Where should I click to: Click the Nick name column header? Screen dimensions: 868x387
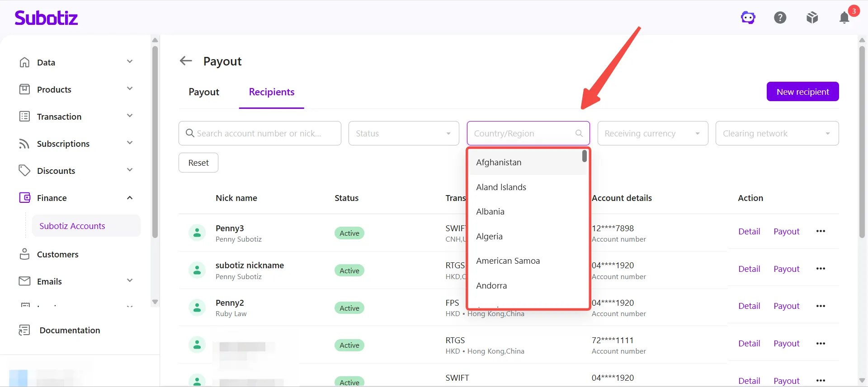[x=236, y=198]
